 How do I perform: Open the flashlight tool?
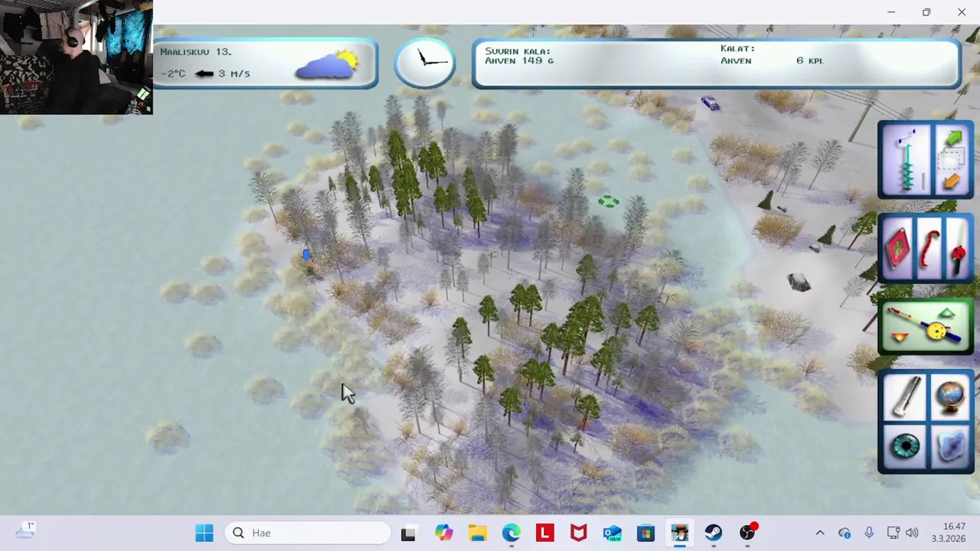coord(906,399)
